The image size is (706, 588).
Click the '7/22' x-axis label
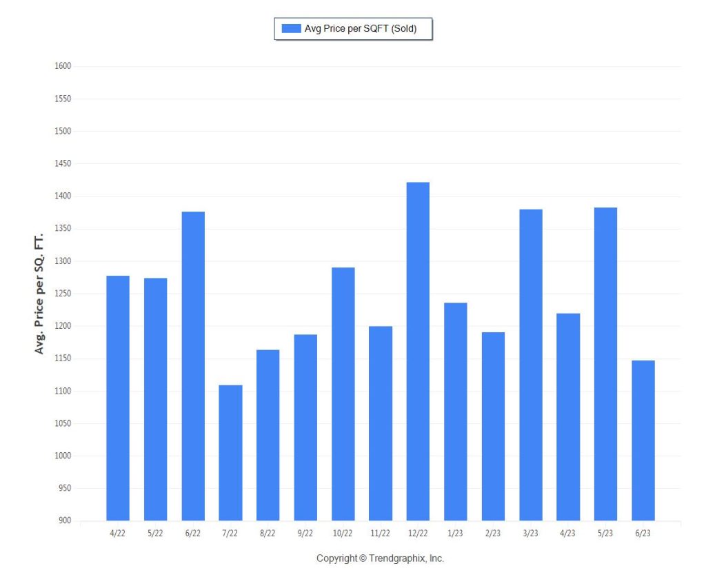(230, 533)
